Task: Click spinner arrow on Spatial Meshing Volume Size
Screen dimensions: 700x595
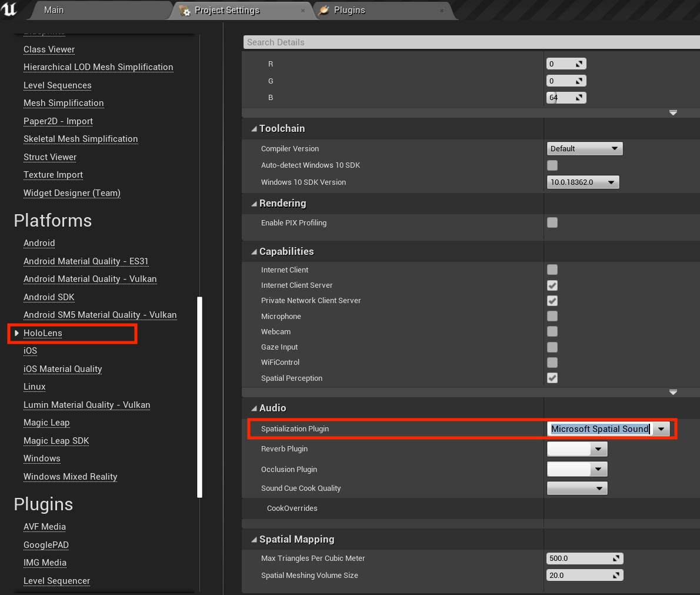Action: click(x=616, y=576)
